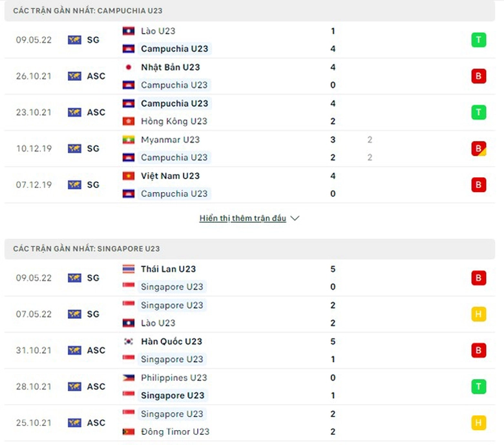The height and width of the screenshot is (445, 504).
Task: Click the green T badge for the Philippines match
Action: tap(478, 387)
